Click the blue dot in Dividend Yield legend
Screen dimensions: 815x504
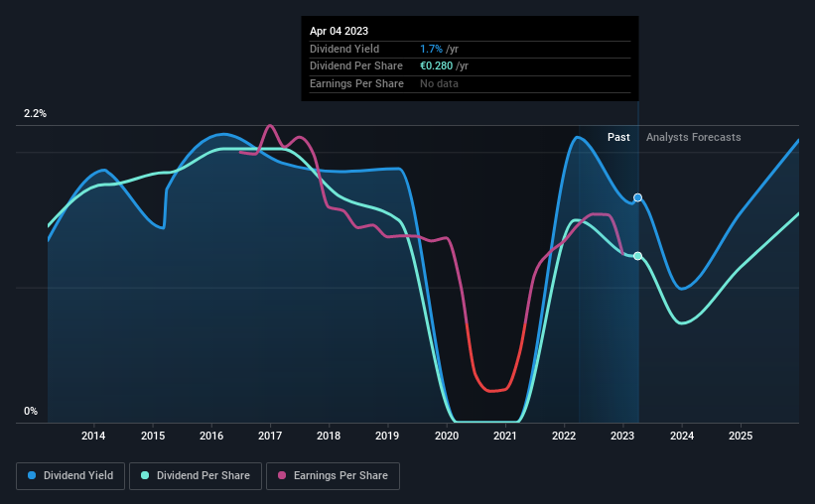point(32,475)
